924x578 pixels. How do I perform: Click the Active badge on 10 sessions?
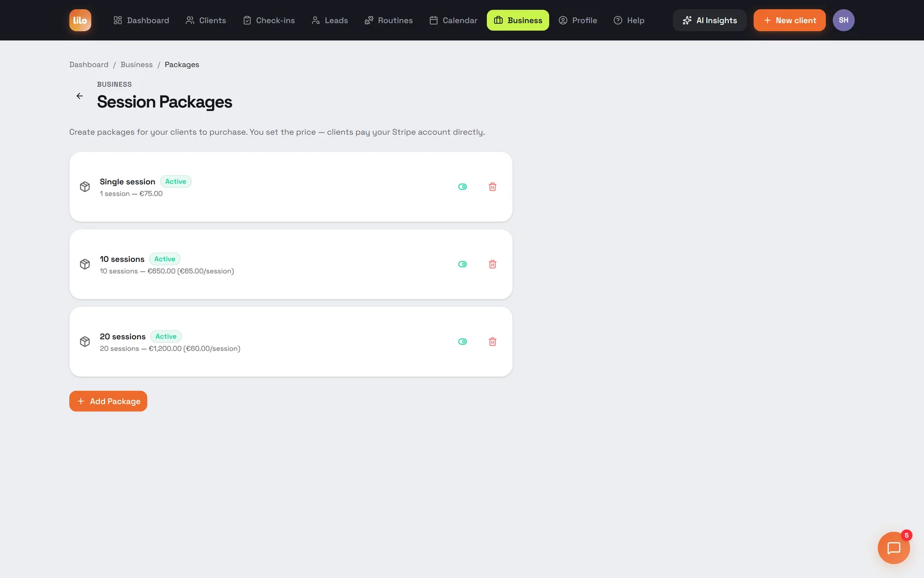click(x=165, y=259)
